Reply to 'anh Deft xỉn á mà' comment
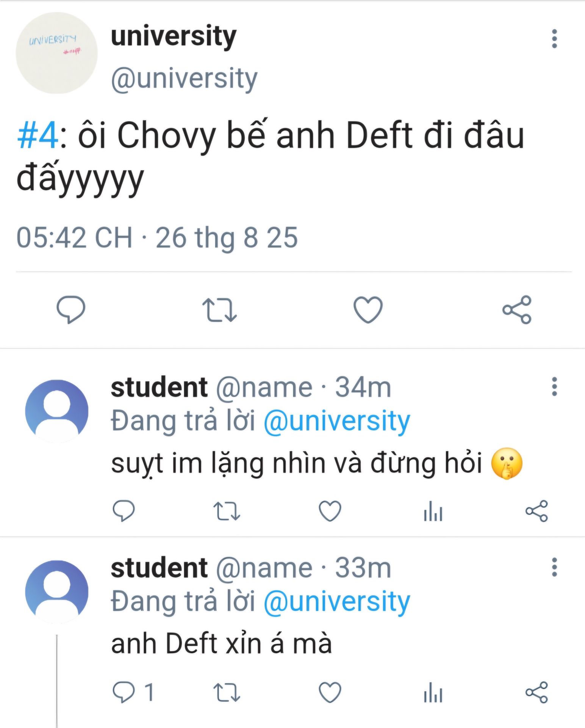 tap(124, 692)
